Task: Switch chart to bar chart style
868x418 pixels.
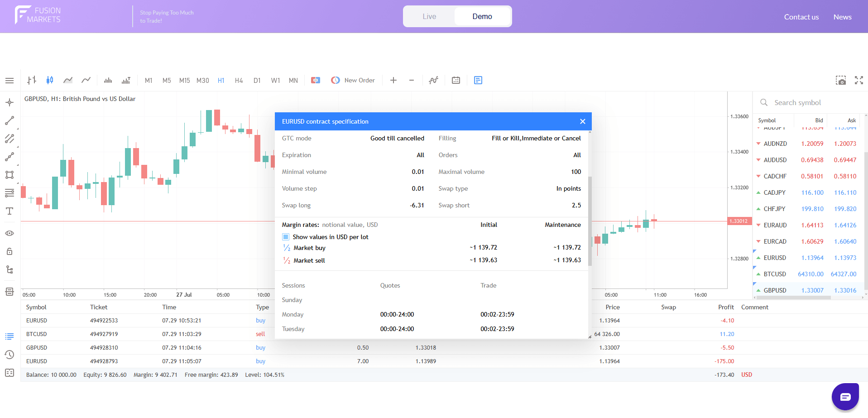Action: point(32,80)
